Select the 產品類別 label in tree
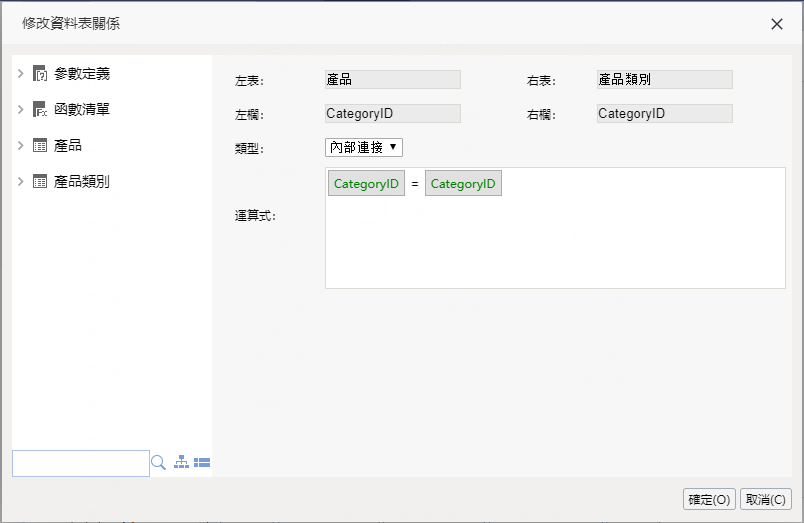This screenshot has width=804, height=523. (x=82, y=181)
